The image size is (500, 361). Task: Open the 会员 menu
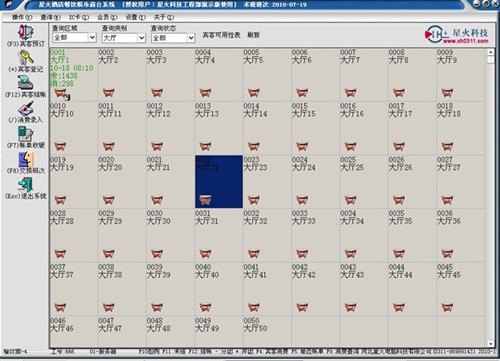(x=107, y=17)
